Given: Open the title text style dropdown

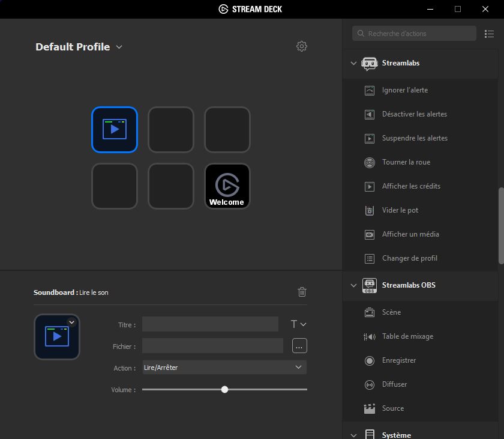Looking at the screenshot, I should (x=298, y=324).
